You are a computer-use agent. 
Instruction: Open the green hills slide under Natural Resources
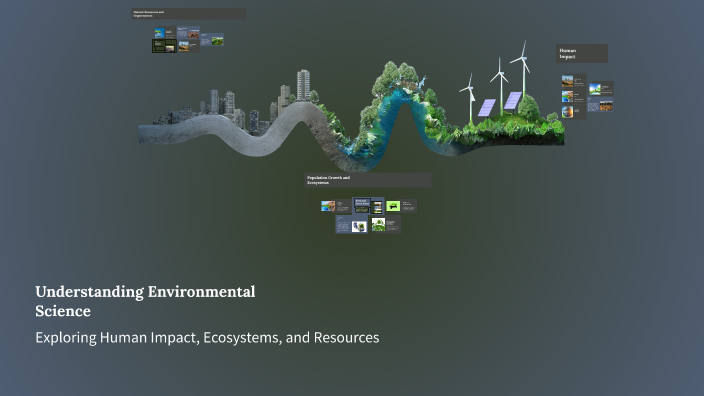[212, 40]
